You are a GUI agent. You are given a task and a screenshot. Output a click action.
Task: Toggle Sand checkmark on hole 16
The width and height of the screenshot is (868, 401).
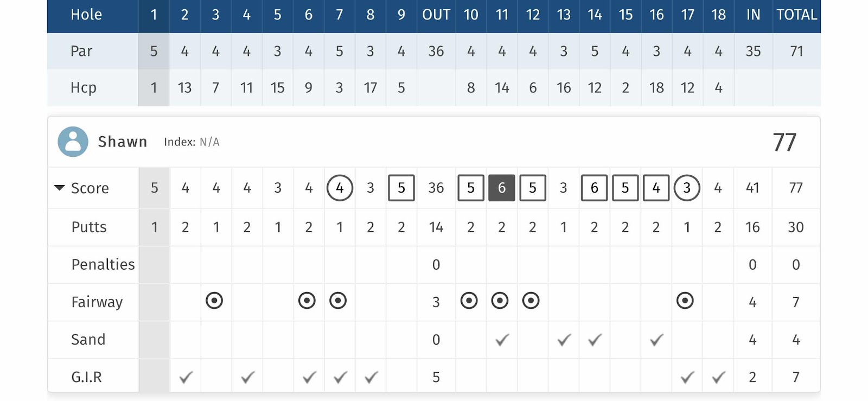656,340
